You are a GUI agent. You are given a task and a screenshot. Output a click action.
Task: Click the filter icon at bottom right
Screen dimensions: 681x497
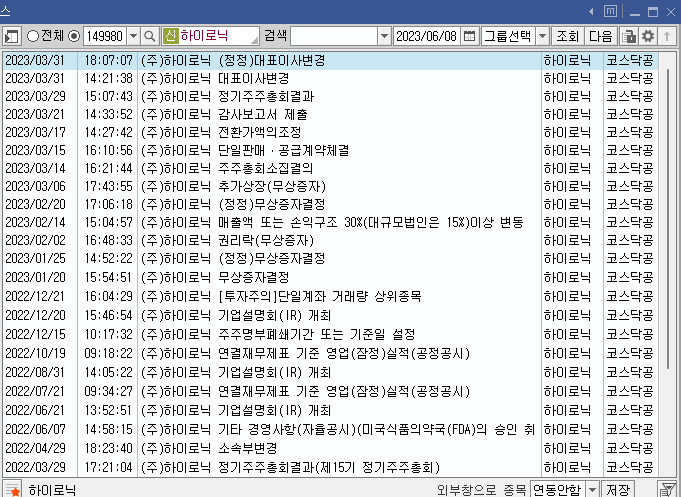[x=667, y=489]
